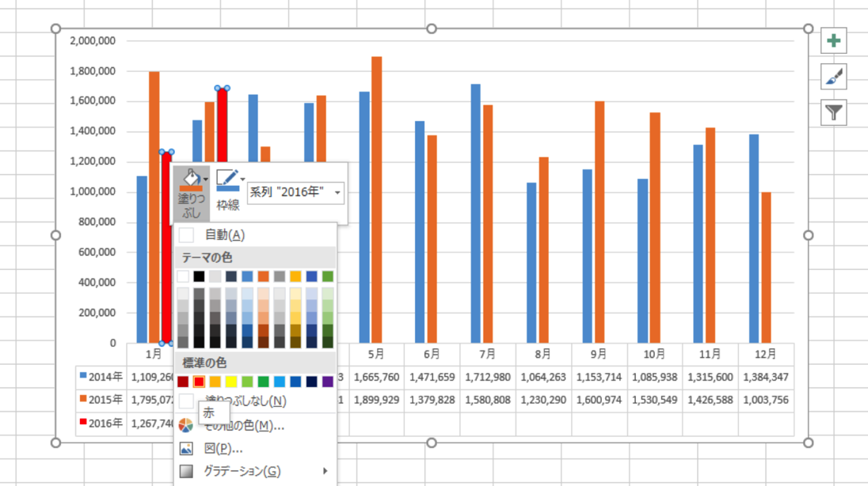
Task: Select light green standard color swatch
Action: click(x=247, y=382)
